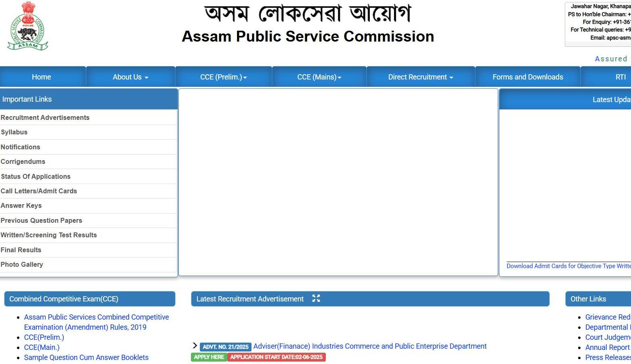Open the Adviser(Finanace) Industries Commerce advertisement link

point(370,346)
